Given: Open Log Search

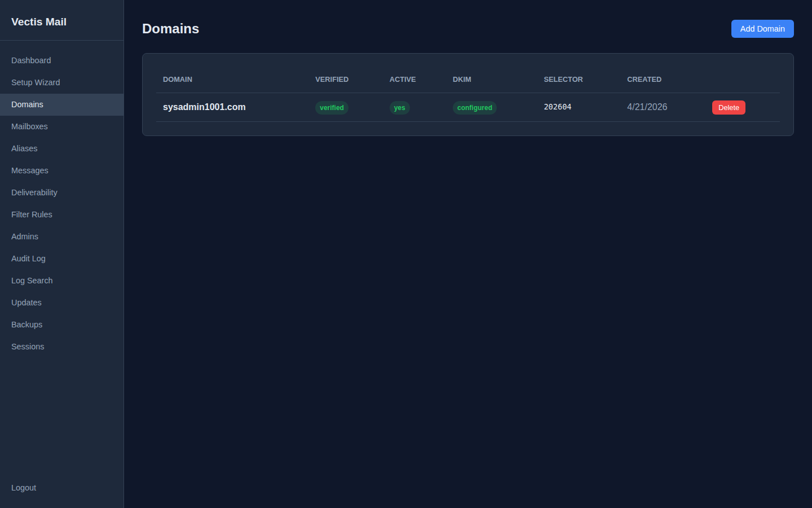Looking at the screenshot, I should click(61, 281).
